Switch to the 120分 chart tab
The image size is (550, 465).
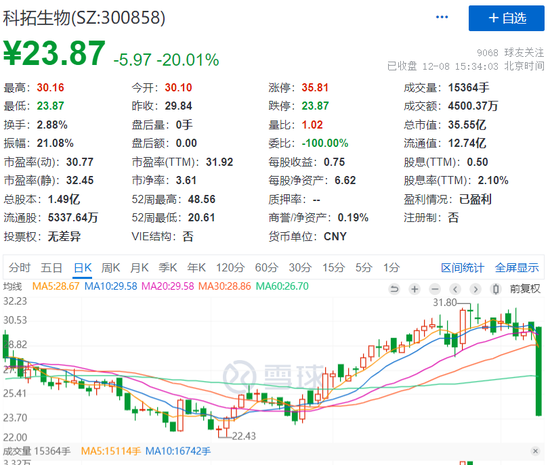(x=230, y=268)
